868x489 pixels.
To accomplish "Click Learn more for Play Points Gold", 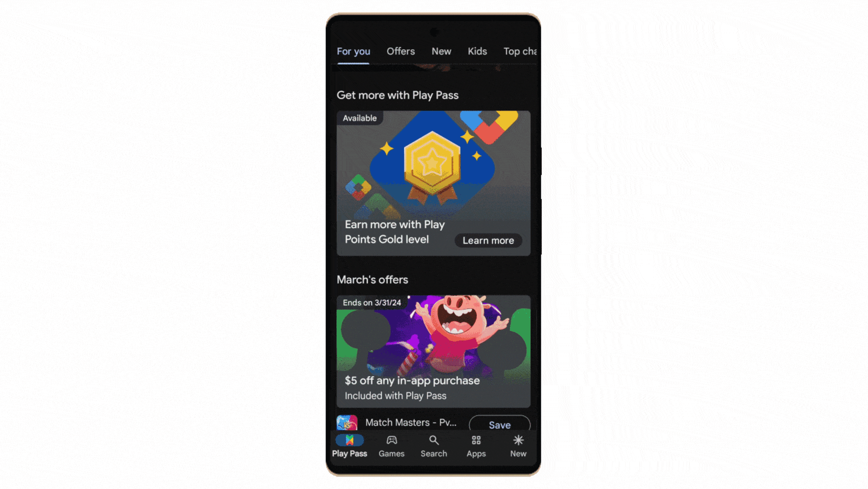I will [x=488, y=240].
